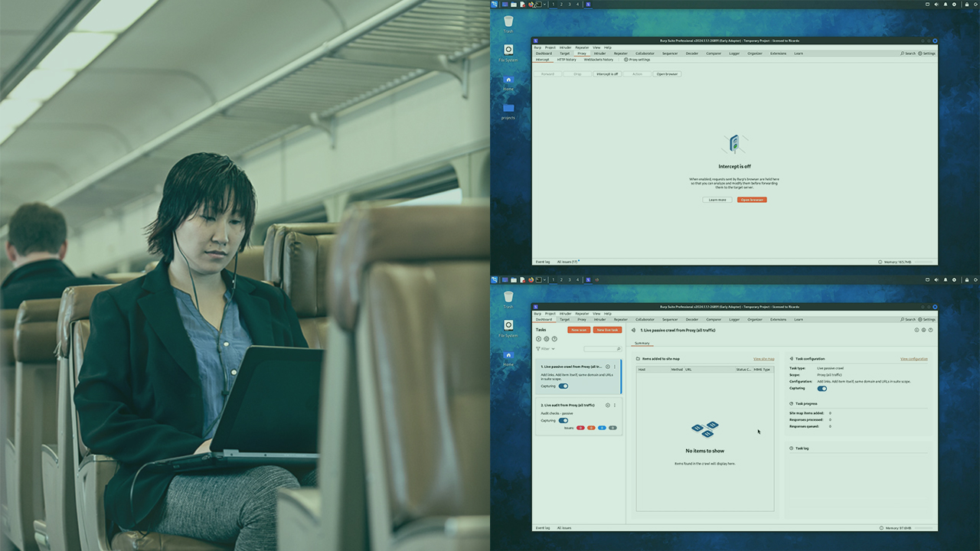Expand the Filter dropdown in Tasks panel

pyautogui.click(x=545, y=349)
